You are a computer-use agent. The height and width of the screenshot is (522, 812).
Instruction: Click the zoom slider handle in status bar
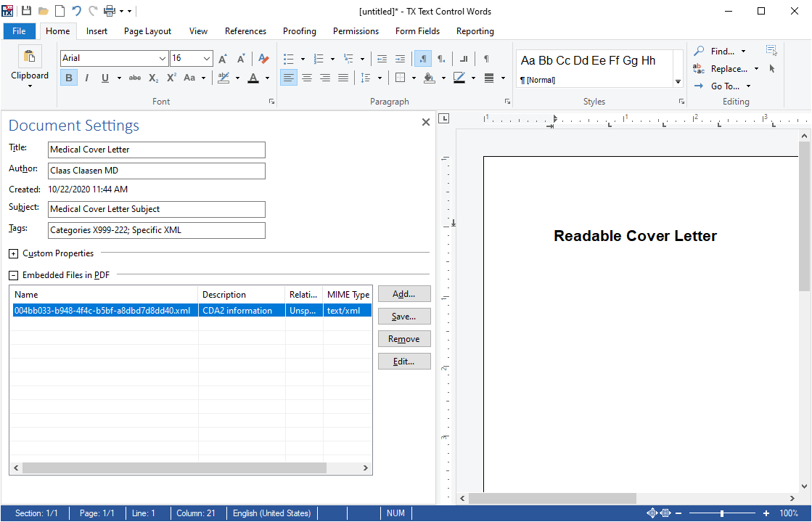[722, 513]
